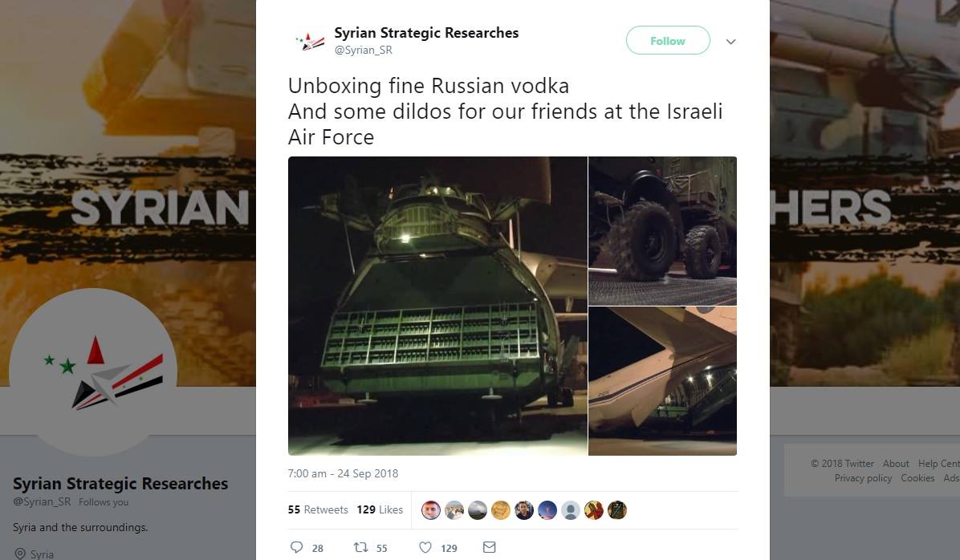Click the tweet timestamp 24 Sep 2018

(343, 473)
